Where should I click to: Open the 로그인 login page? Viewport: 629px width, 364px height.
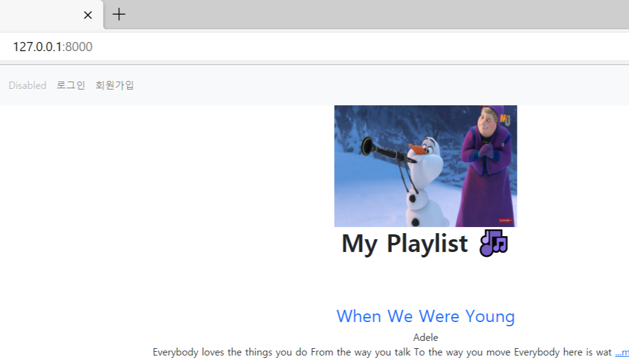(x=71, y=85)
